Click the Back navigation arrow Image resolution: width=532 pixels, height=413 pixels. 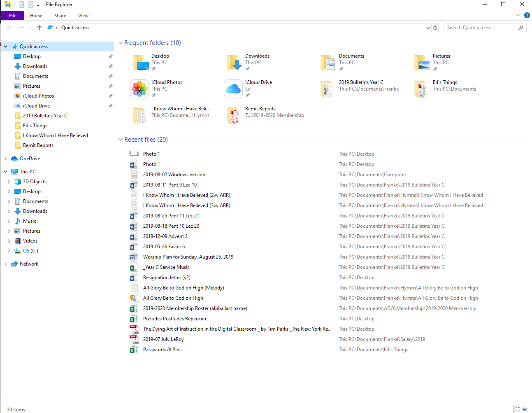coord(9,28)
